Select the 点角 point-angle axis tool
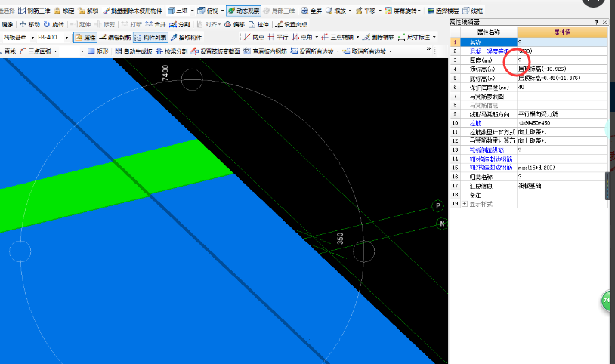The image size is (615, 364). point(302,37)
